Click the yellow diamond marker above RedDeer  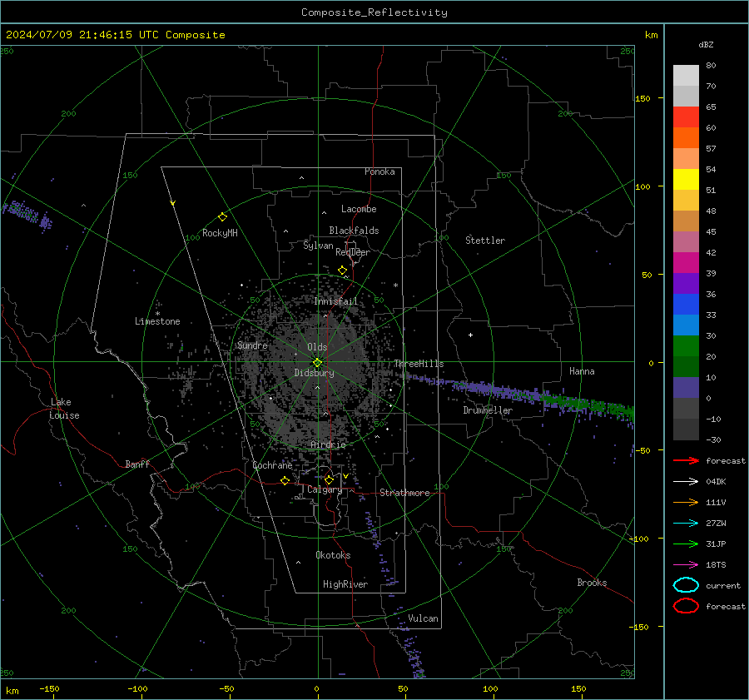(342, 271)
